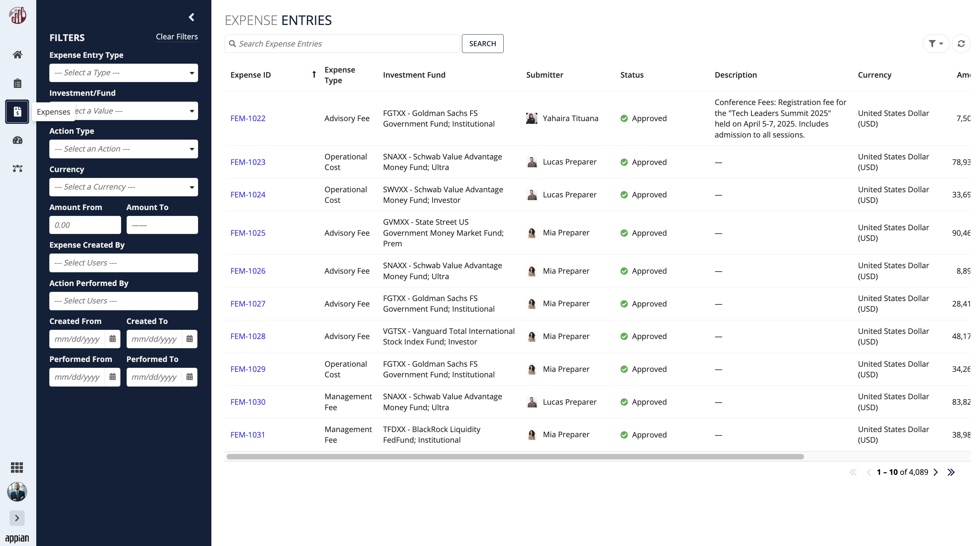Image resolution: width=980 pixels, height=546 pixels.
Task: Open the filter options dropdown button
Action: (936, 44)
